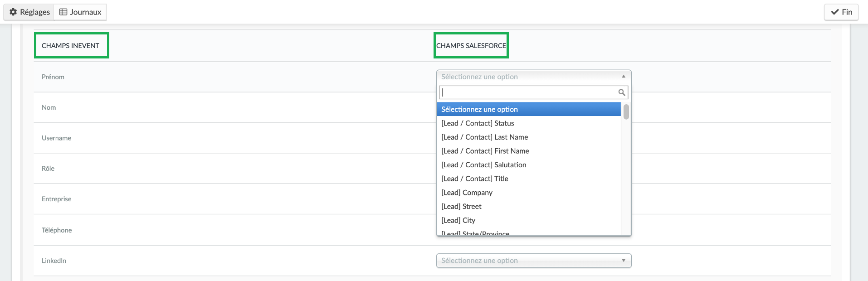
Task: Click the gear icon in Réglages
Action: pyautogui.click(x=13, y=12)
